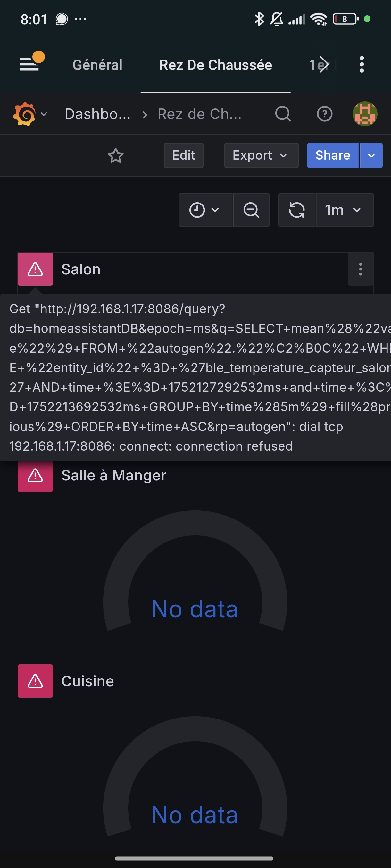This screenshot has width=391, height=868.
Task: Show the Cuisine panel error warning
Action: pos(35,681)
